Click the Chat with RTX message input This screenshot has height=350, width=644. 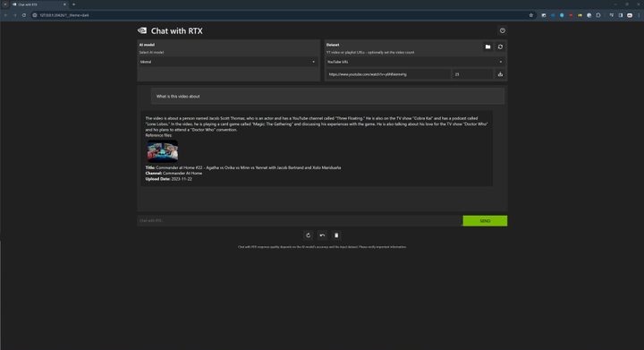coord(300,221)
